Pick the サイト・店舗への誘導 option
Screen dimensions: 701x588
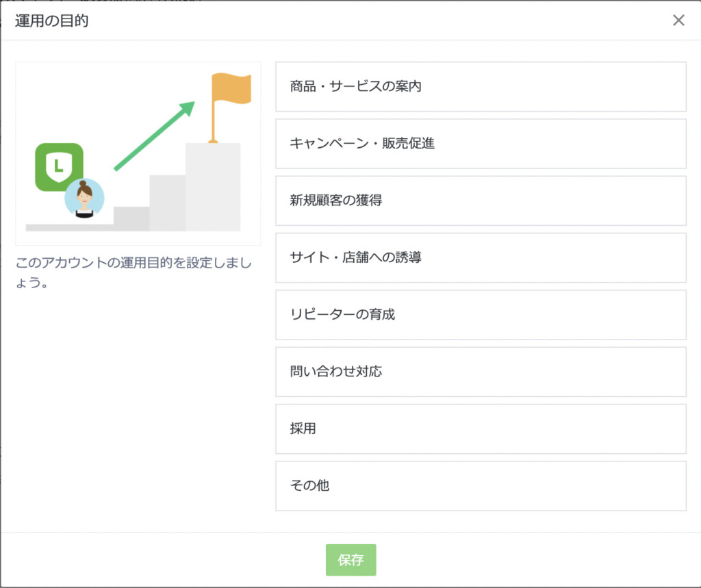tap(481, 257)
